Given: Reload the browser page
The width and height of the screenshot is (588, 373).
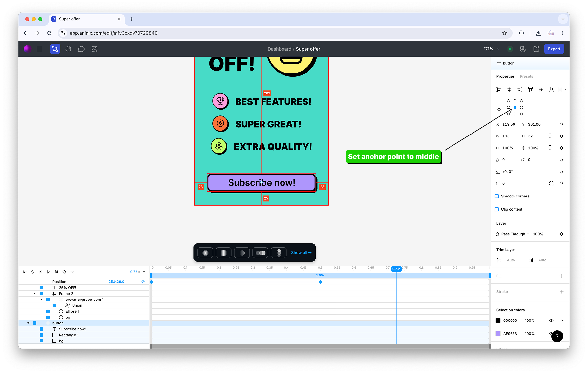Looking at the screenshot, I should click(x=49, y=33).
